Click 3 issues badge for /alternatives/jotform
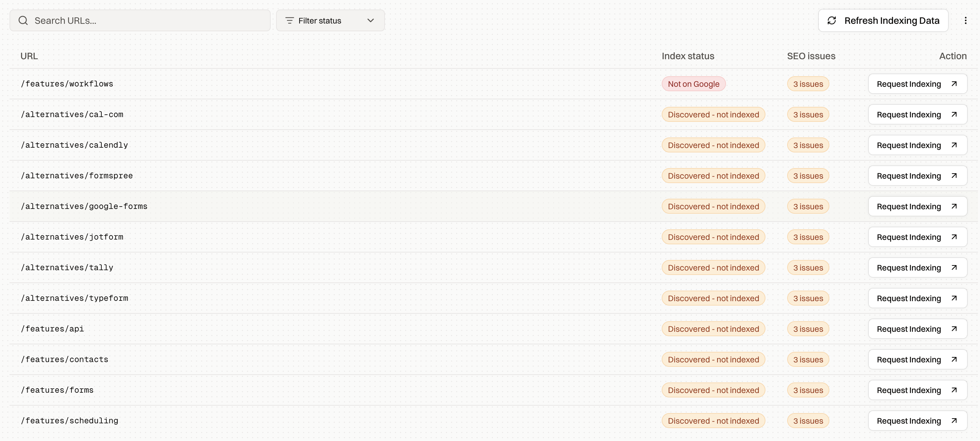The image size is (980, 441). (808, 237)
